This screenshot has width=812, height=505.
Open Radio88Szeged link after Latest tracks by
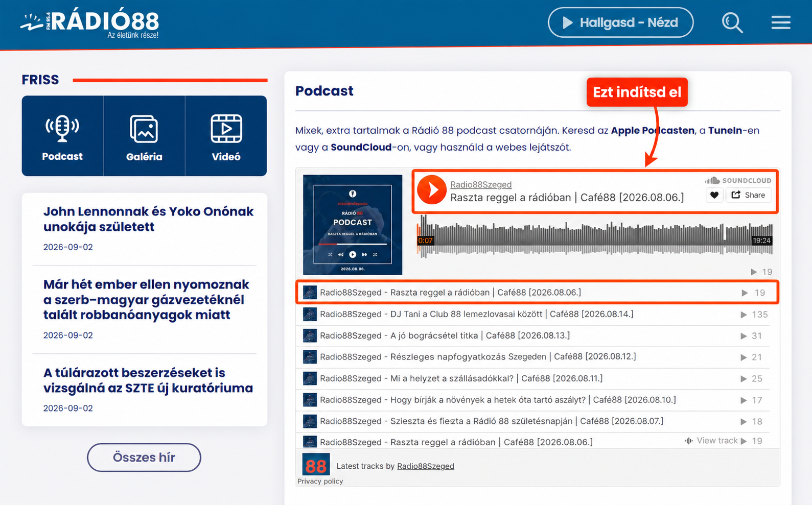pos(426,466)
